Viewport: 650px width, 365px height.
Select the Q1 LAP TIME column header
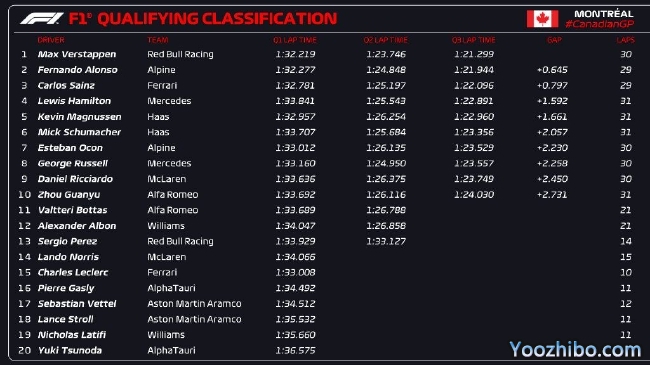(295, 40)
